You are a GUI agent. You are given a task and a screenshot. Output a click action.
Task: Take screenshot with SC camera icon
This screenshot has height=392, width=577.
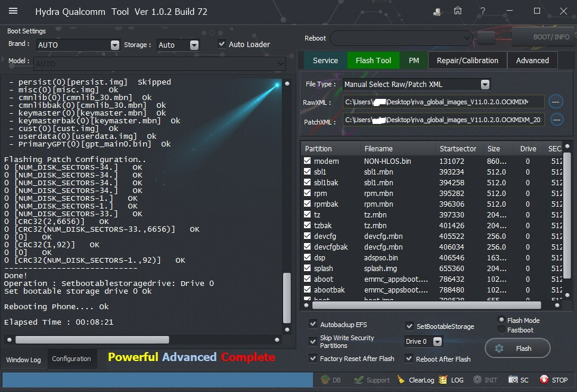[x=513, y=379]
